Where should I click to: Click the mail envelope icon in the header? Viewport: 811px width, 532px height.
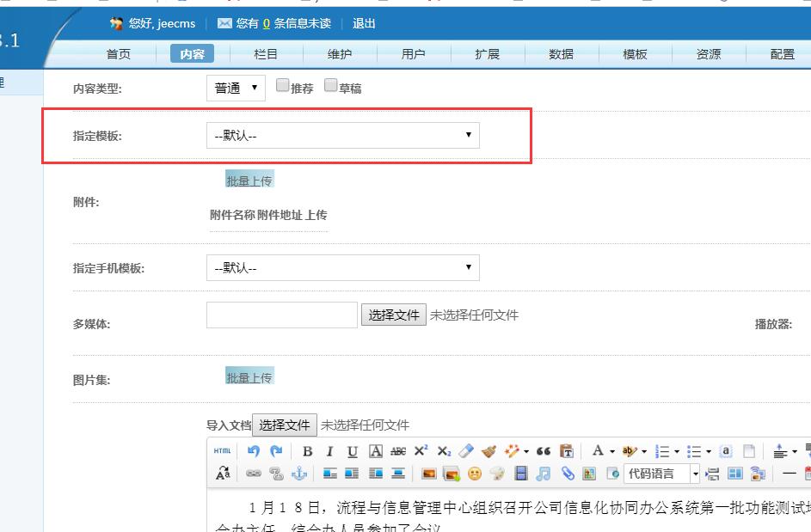point(224,23)
